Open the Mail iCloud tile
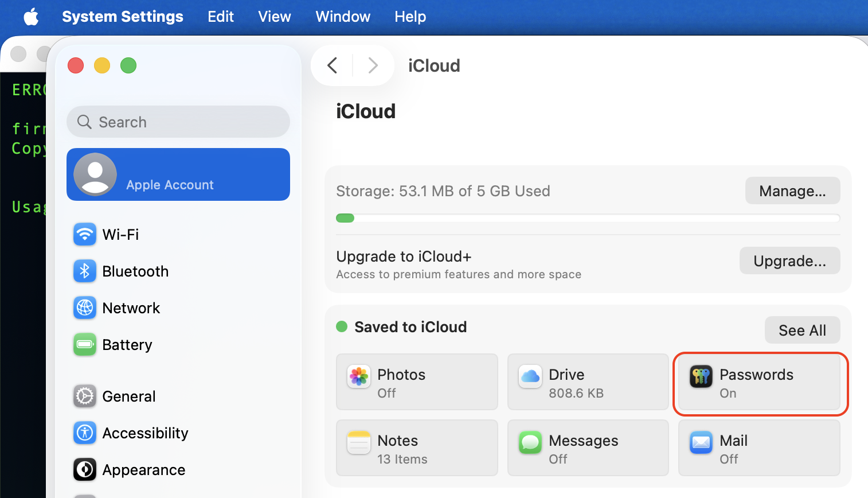 [759, 448]
